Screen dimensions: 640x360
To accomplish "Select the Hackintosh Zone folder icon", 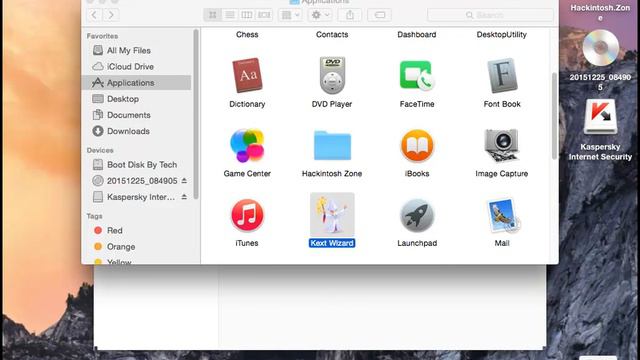I will [x=332, y=145].
